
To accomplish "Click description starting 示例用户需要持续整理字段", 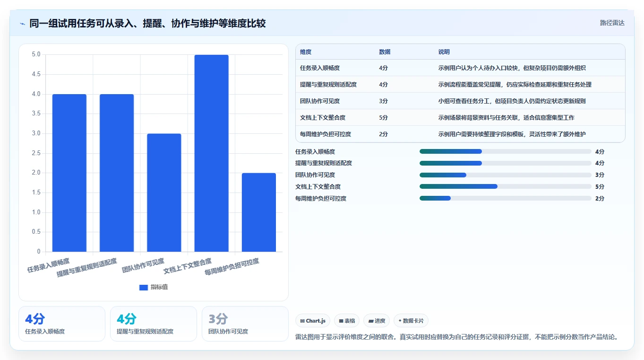I will click(x=512, y=134).
